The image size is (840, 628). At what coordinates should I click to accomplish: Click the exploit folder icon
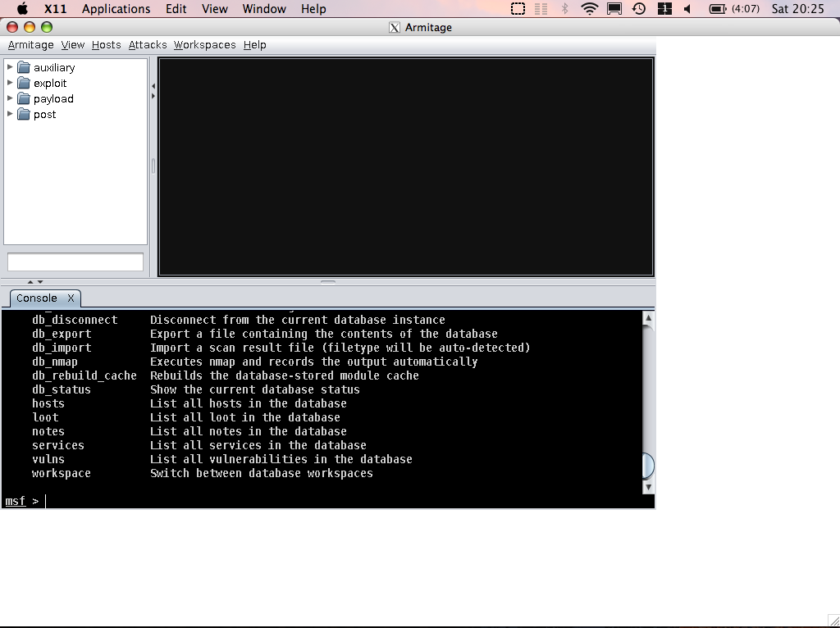click(x=24, y=83)
